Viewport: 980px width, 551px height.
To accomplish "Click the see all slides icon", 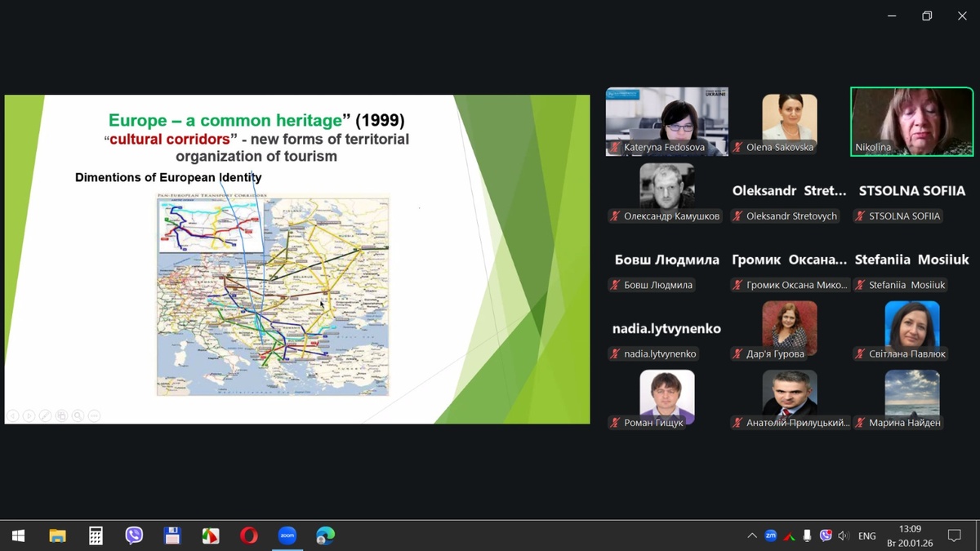I will (x=61, y=415).
